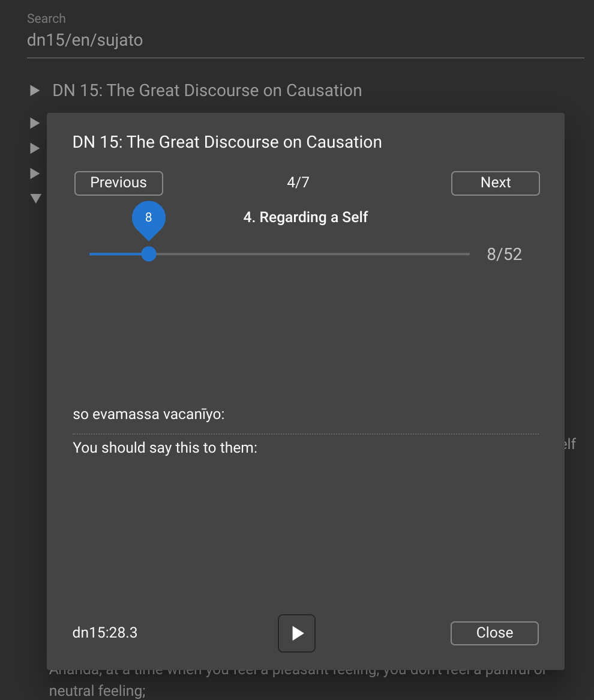Screen dimensions: 594x700
Task: Click the '4. Regarding a Self' heading
Action: click(305, 217)
